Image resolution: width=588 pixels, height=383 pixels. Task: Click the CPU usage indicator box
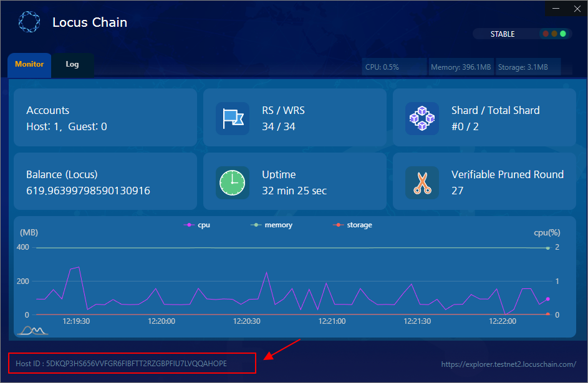coord(394,67)
